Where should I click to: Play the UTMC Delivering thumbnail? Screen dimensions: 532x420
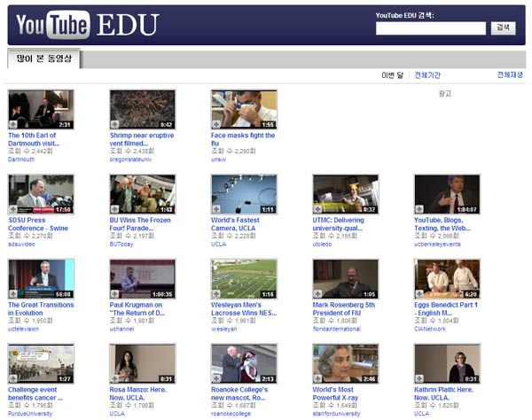[346, 194]
